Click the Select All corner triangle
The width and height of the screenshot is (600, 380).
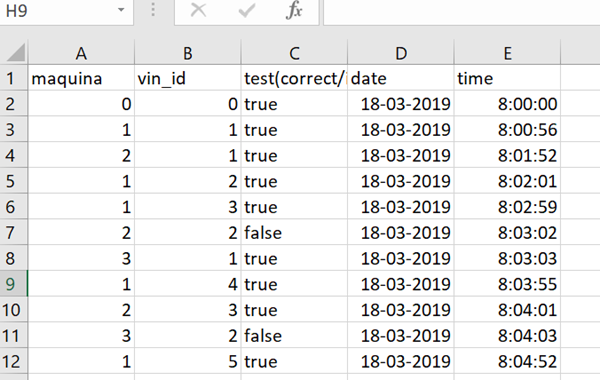coord(16,52)
